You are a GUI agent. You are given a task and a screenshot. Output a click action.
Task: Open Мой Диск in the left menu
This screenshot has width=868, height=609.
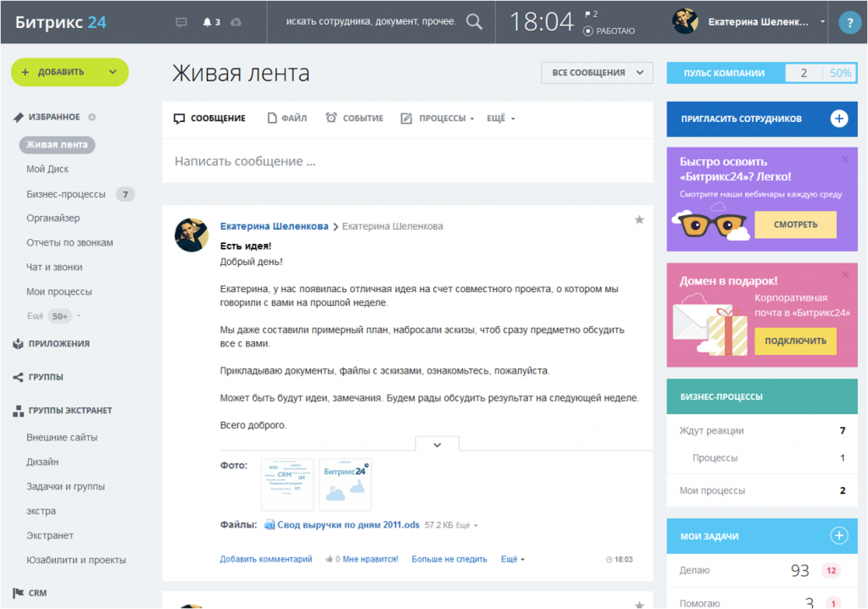pyautogui.click(x=47, y=169)
